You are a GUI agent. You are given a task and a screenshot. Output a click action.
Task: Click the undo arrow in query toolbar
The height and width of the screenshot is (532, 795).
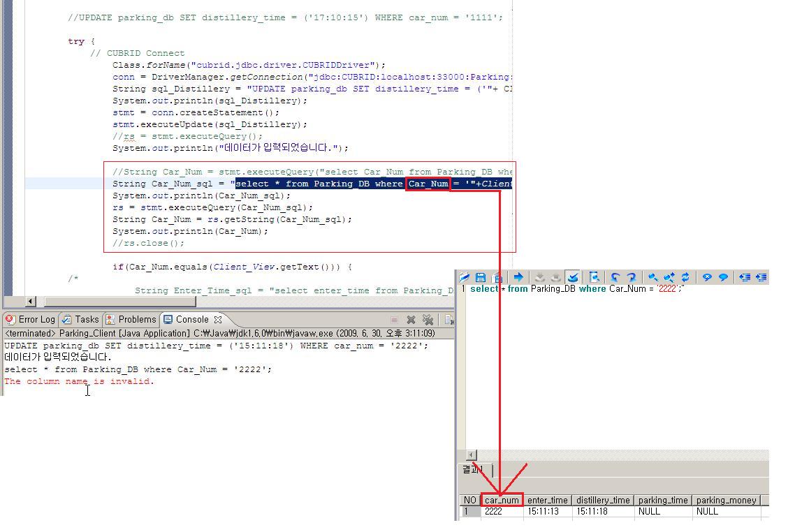[x=615, y=277]
